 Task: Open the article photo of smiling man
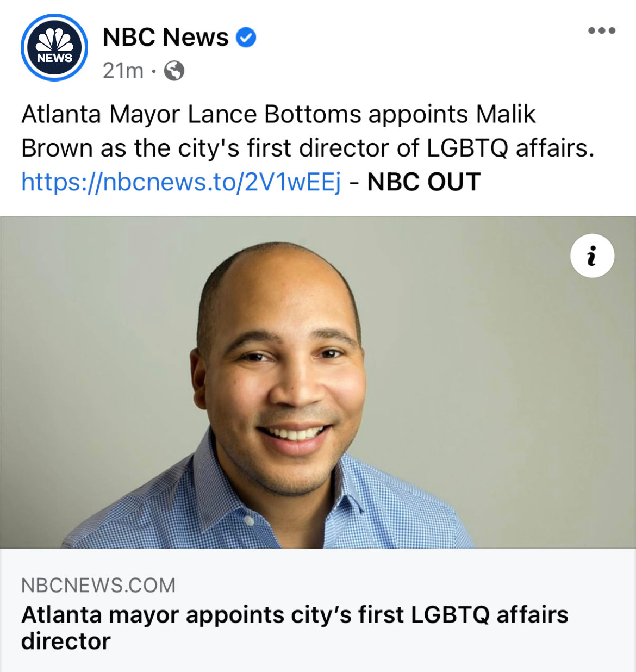coord(318,382)
